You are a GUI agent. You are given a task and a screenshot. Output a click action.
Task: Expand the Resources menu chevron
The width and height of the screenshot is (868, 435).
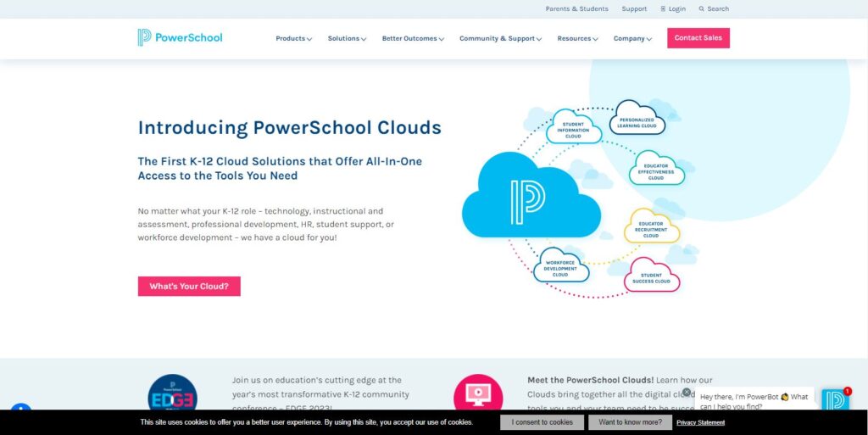point(595,39)
